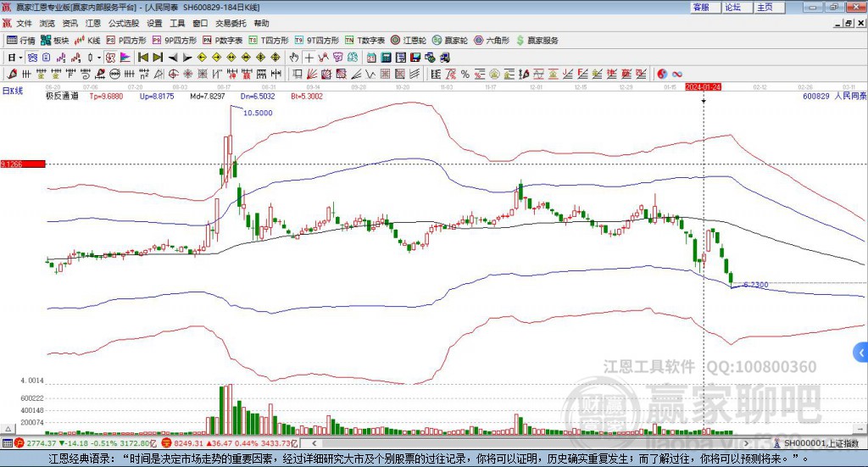
Task: Open the 公式选股 menu
Action: coord(124,23)
